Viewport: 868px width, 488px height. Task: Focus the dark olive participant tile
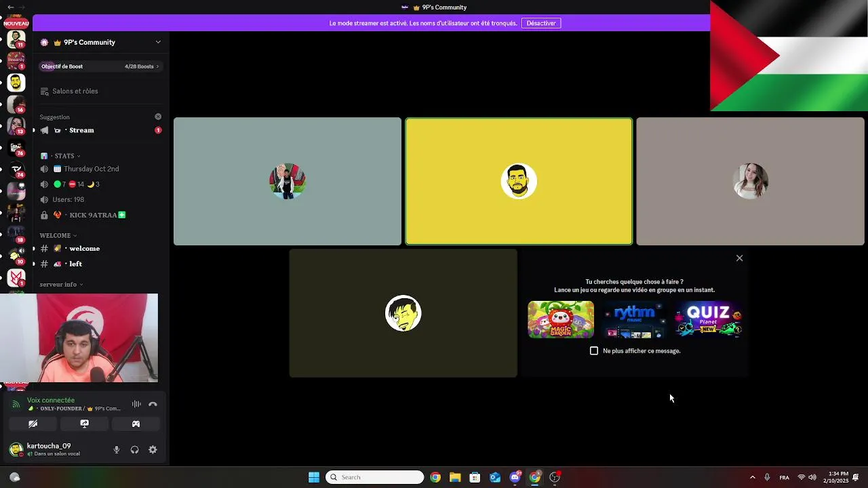(x=403, y=313)
